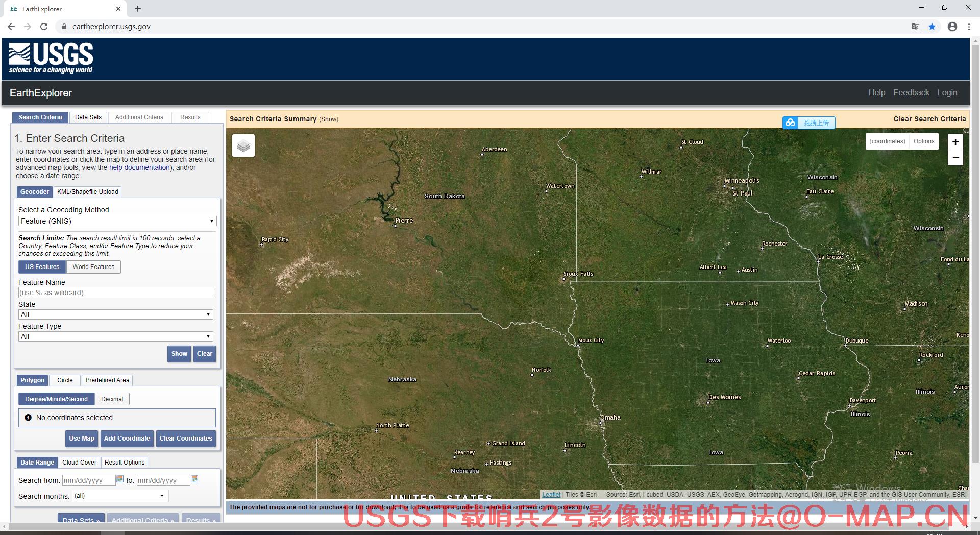Switch coordinate format to Decimal
The image size is (980, 535).
[112, 399]
